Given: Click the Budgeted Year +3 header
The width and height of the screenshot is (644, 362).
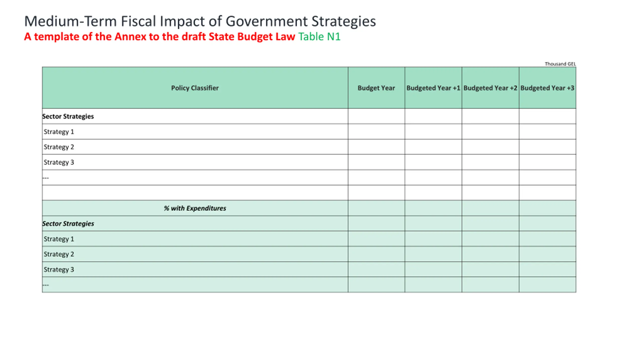Looking at the screenshot, I should click(x=547, y=88).
